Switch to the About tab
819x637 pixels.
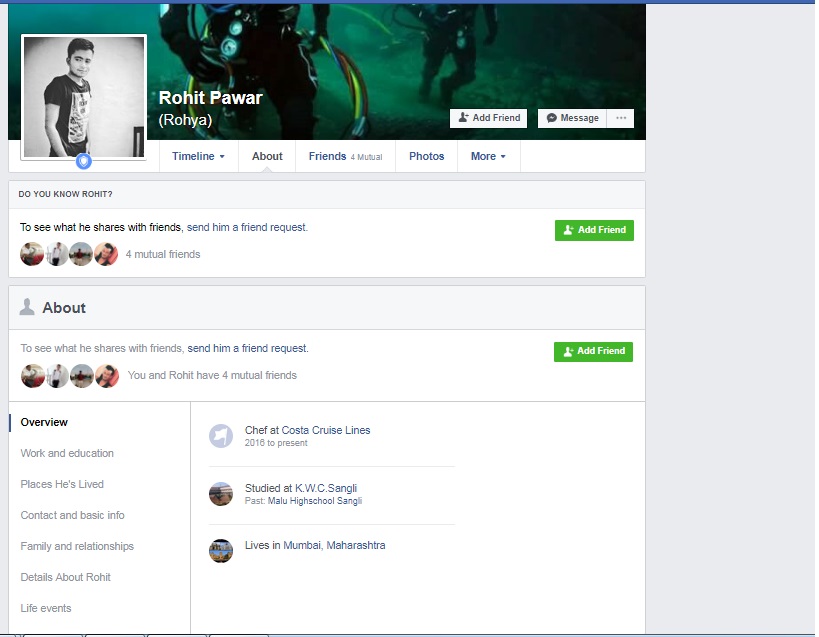pos(267,156)
